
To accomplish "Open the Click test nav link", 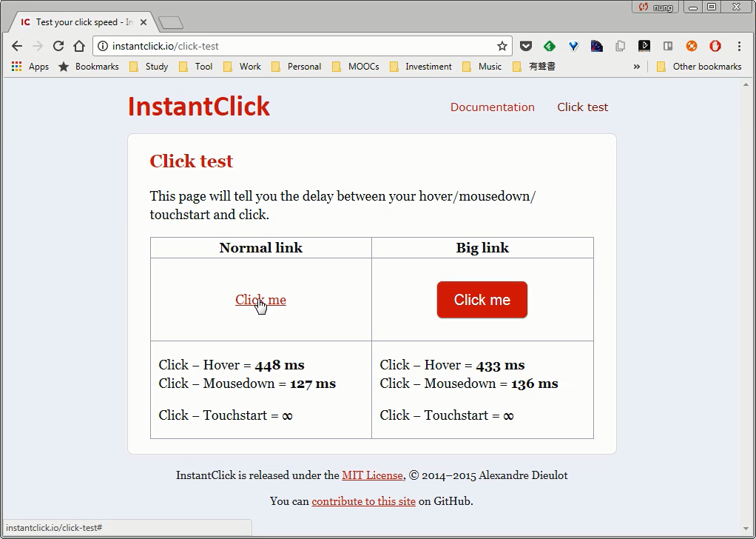I will [x=582, y=107].
